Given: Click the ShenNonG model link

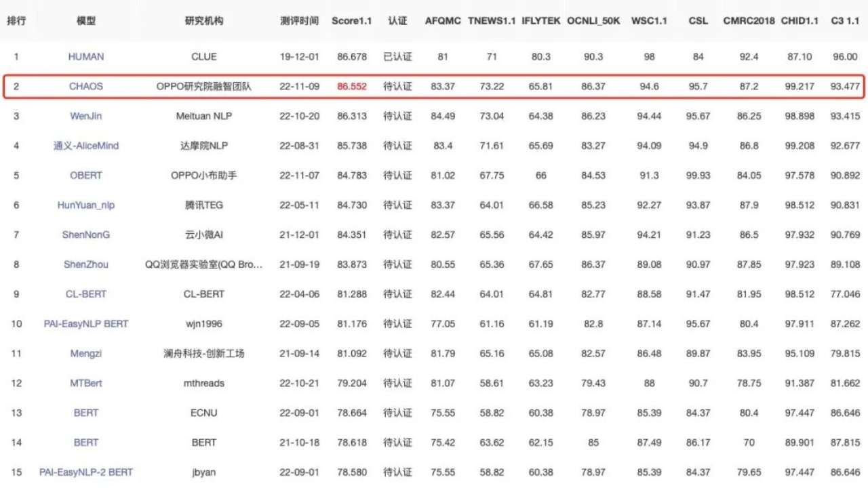Looking at the screenshot, I should 86,235.
